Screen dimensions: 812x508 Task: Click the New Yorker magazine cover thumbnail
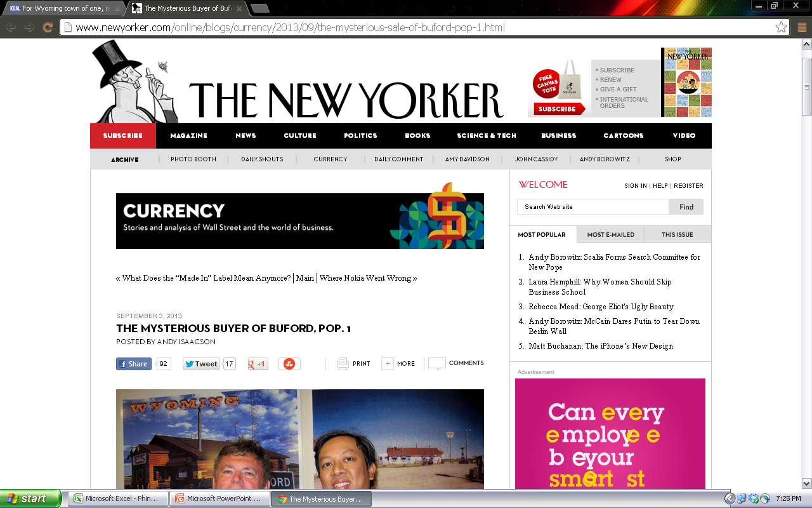point(686,83)
